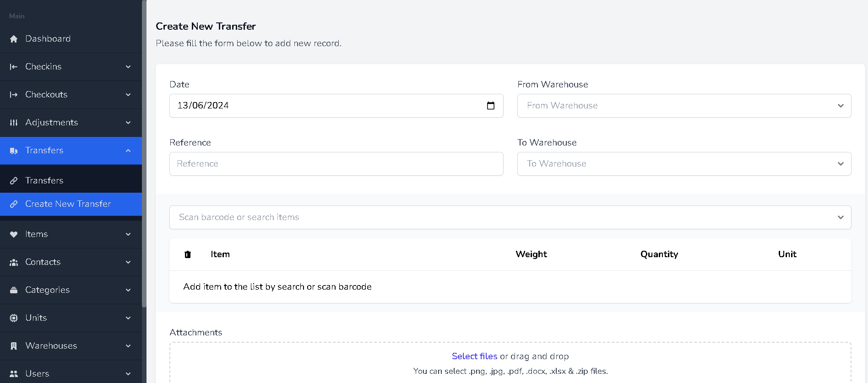Expand the Checkouts sidebar menu

click(128, 95)
